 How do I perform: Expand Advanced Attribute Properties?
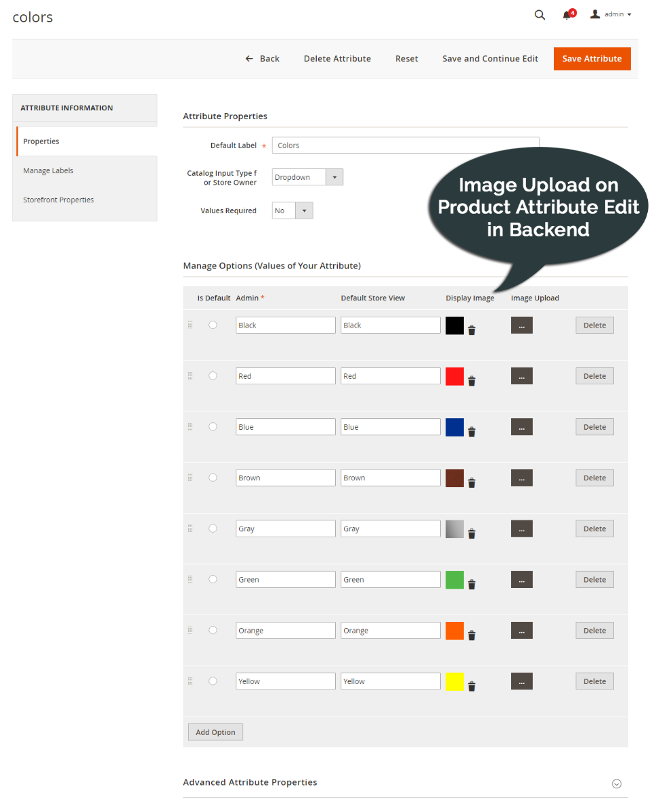(x=616, y=783)
